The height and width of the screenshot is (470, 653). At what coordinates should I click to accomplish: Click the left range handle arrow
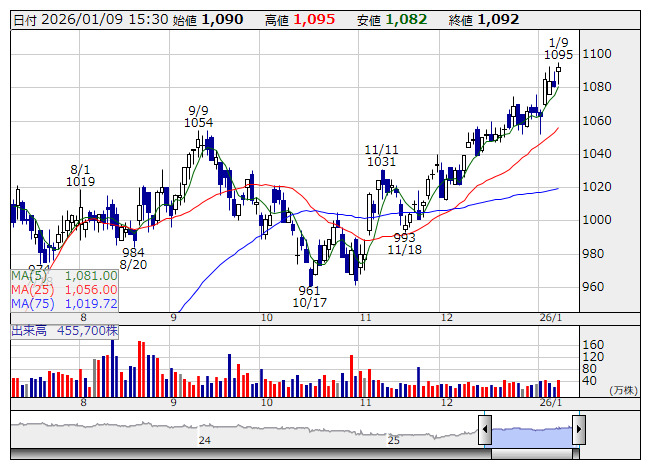coord(485,429)
